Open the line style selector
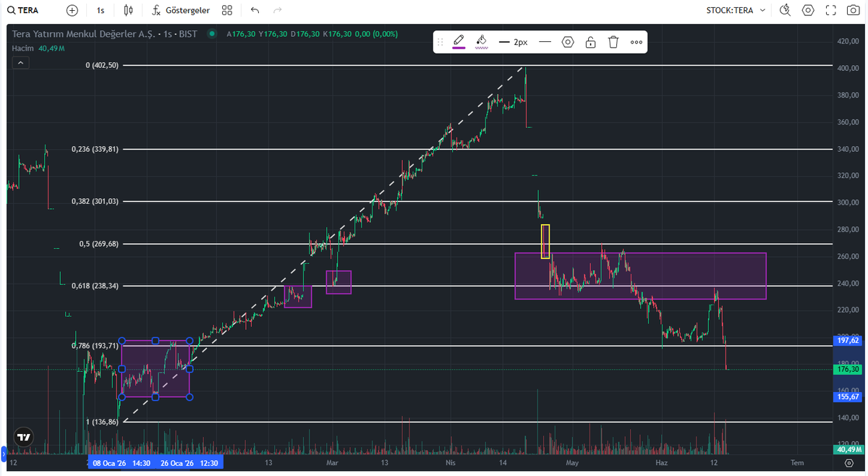 click(x=545, y=42)
